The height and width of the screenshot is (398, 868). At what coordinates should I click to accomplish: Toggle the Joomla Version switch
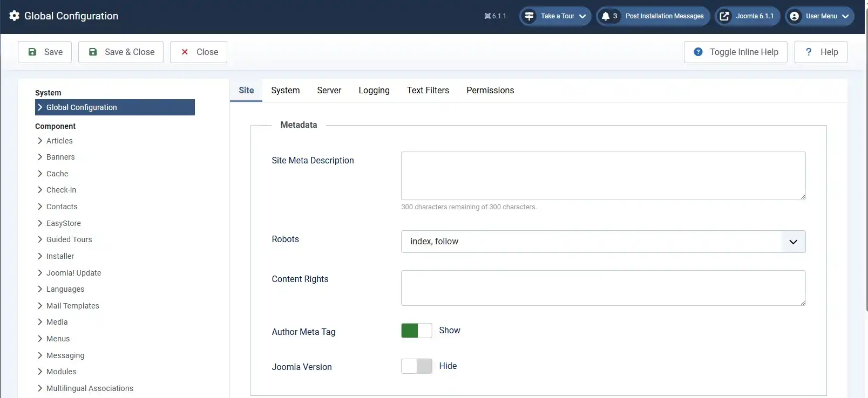417,366
